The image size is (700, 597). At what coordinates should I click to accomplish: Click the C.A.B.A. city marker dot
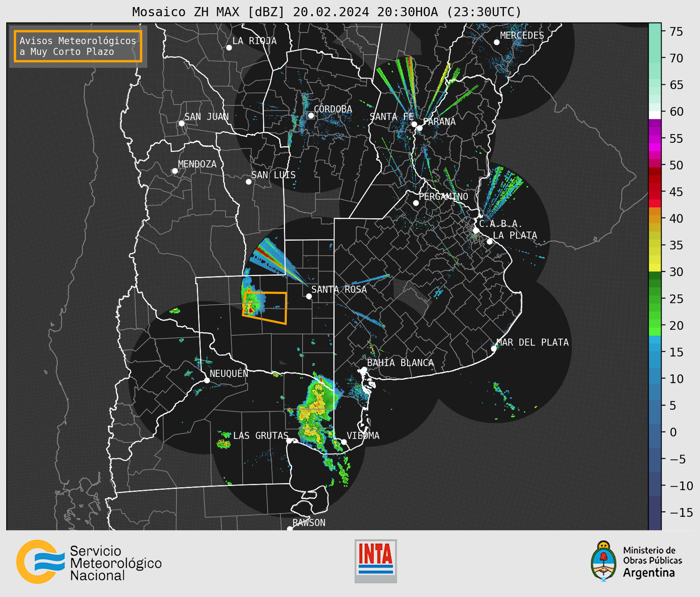point(476,230)
